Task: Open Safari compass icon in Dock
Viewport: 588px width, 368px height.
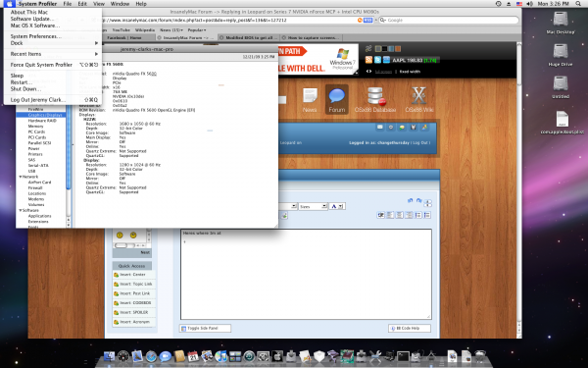Action: click(151, 356)
